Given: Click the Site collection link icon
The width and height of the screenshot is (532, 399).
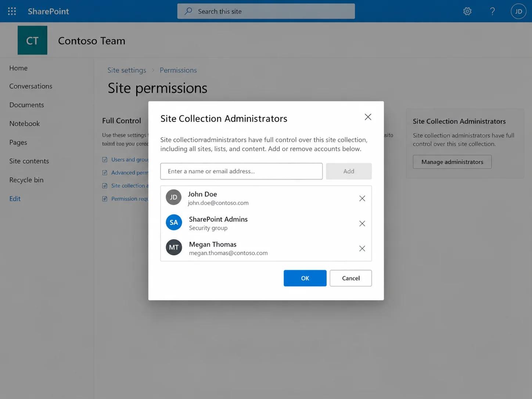Looking at the screenshot, I should (105, 186).
